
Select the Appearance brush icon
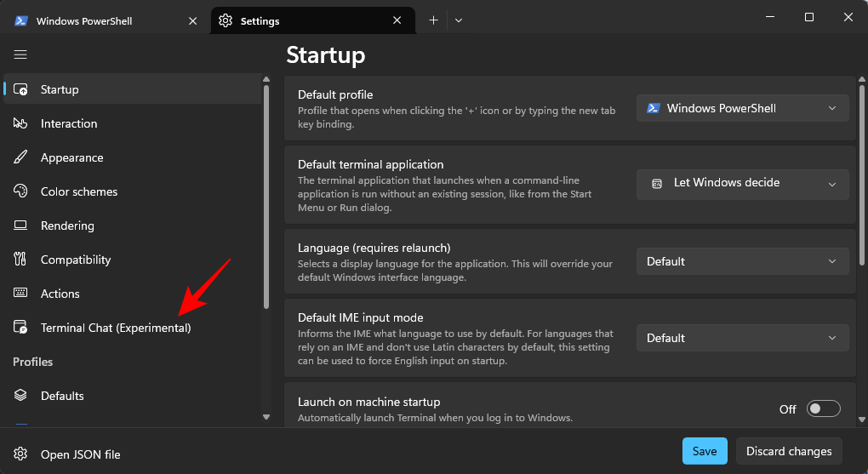[21, 157]
